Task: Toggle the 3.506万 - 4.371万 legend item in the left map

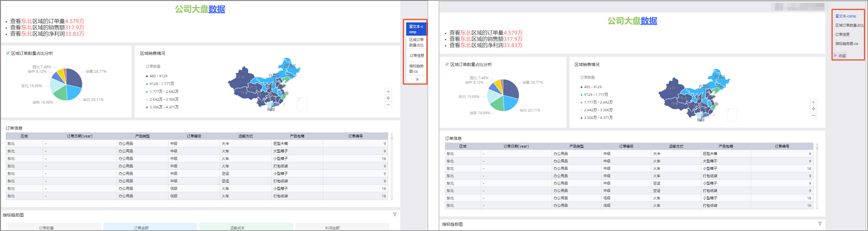Action: click(161, 107)
